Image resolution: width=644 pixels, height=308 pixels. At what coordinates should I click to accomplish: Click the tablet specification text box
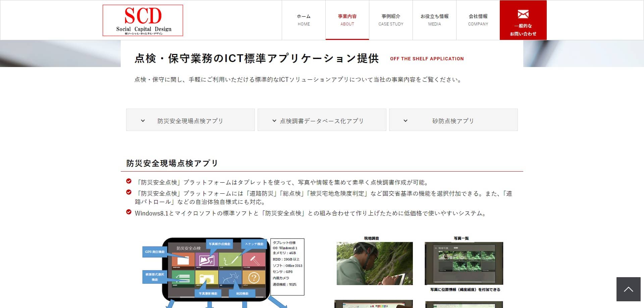click(287, 267)
